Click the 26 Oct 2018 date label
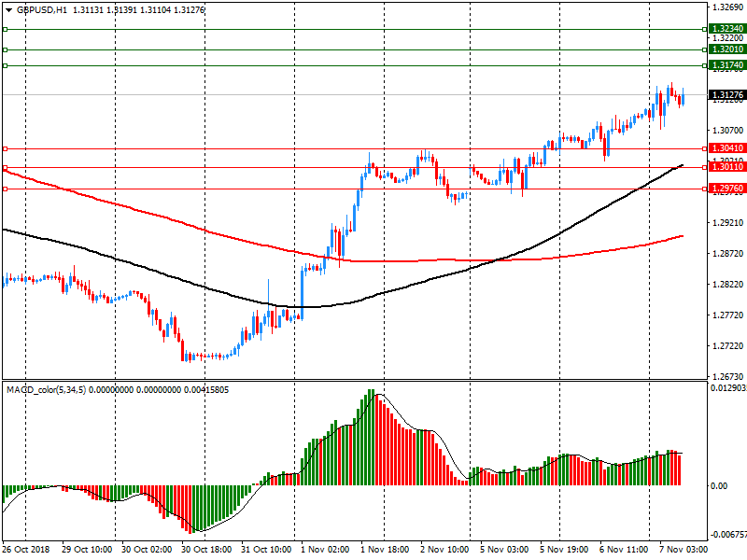This screenshot has width=747, height=560. pos(26,550)
